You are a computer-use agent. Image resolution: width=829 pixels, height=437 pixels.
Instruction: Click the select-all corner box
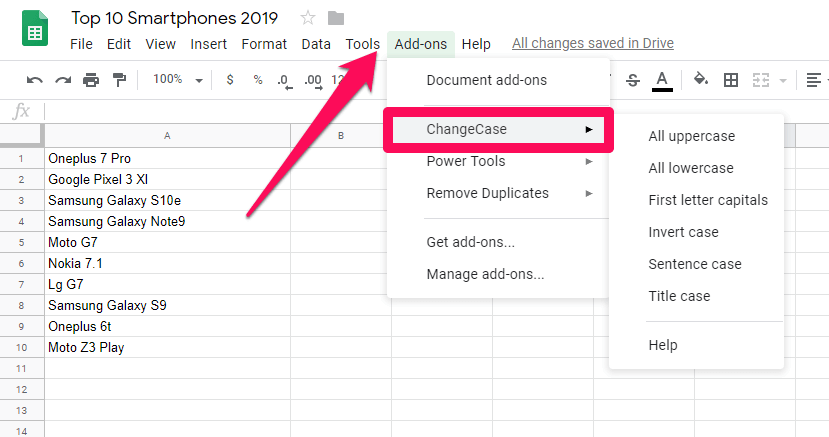[21, 135]
